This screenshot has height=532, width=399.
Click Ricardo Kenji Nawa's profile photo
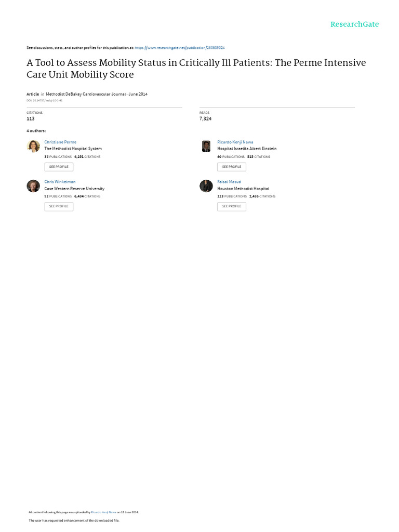pyautogui.click(x=206, y=146)
